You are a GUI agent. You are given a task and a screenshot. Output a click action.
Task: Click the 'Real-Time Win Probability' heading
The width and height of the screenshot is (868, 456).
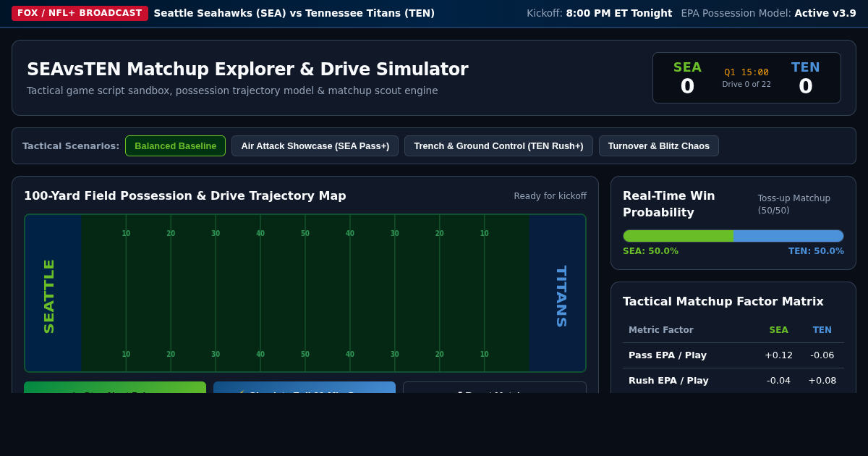669,203
